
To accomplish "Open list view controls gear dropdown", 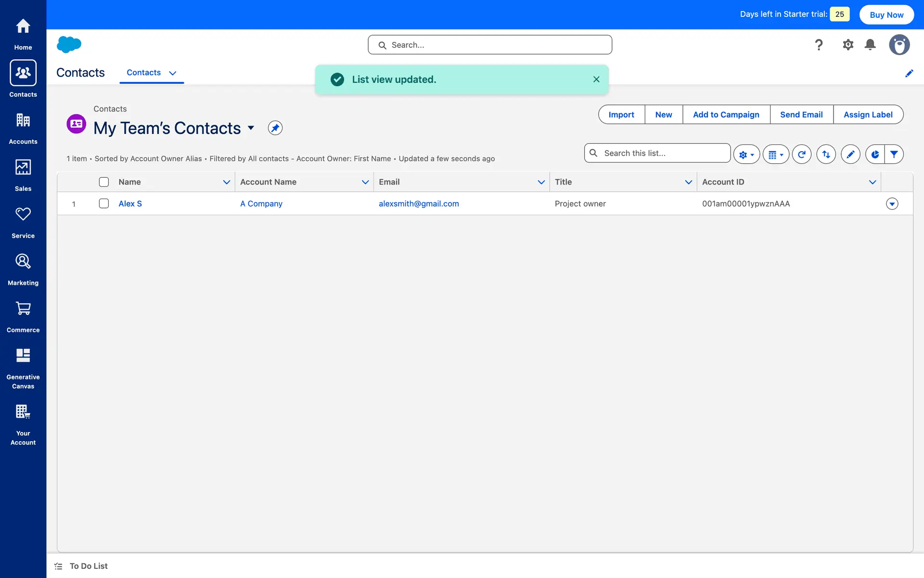I will pos(746,155).
